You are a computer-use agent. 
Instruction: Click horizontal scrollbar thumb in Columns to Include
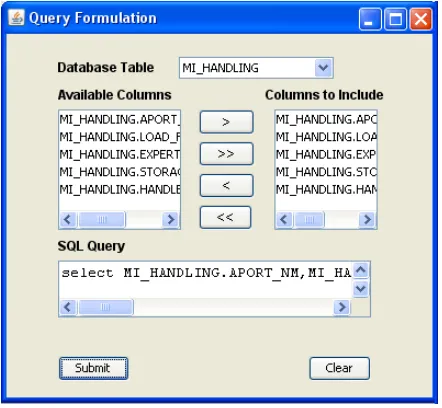pyautogui.click(x=309, y=220)
